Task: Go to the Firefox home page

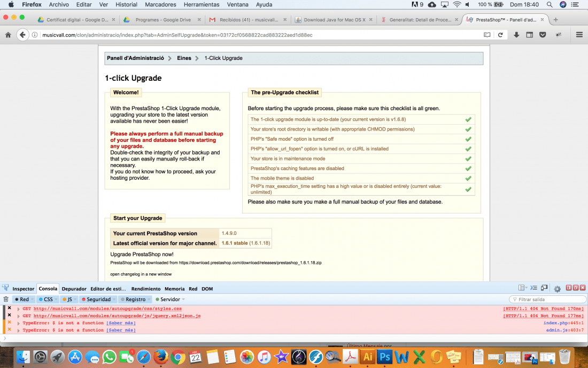Action: tap(8, 35)
